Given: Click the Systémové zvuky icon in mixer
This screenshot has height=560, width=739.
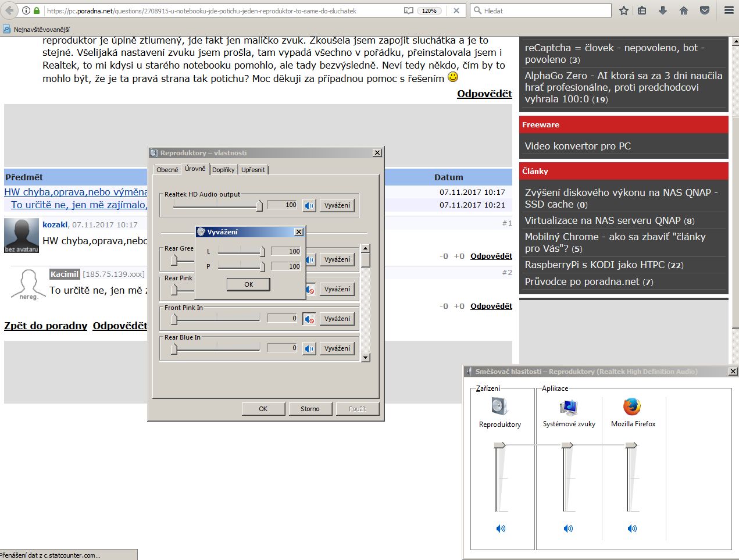Looking at the screenshot, I should (568, 406).
